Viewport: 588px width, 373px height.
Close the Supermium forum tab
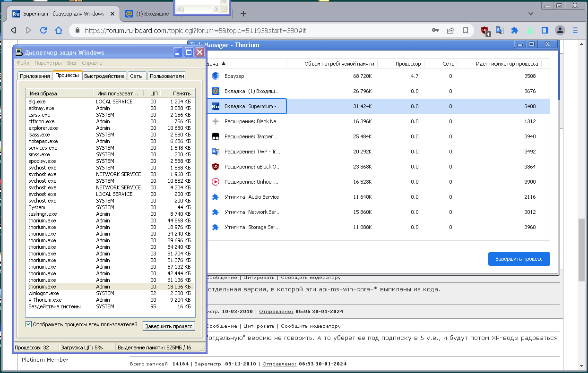click(x=112, y=14)
